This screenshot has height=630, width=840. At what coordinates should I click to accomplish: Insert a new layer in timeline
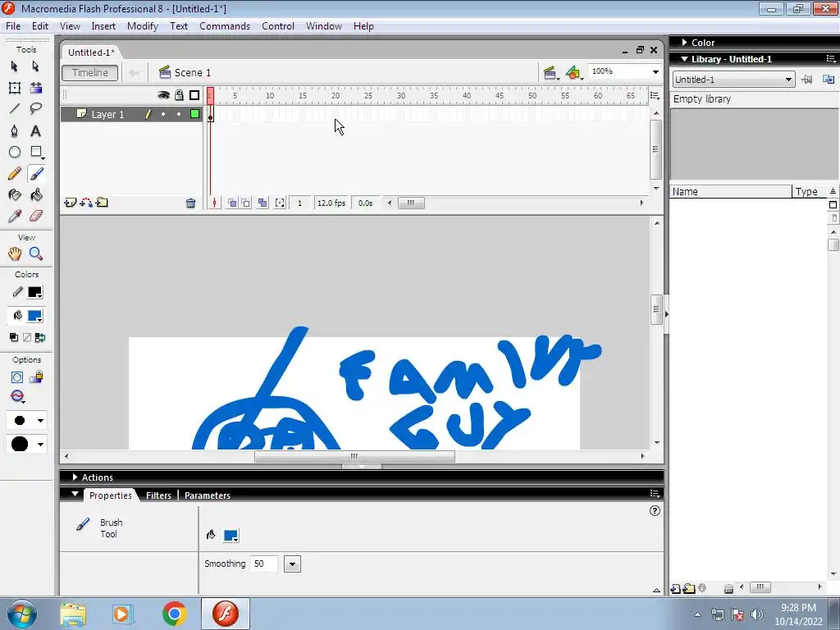(x=71, y=203)
